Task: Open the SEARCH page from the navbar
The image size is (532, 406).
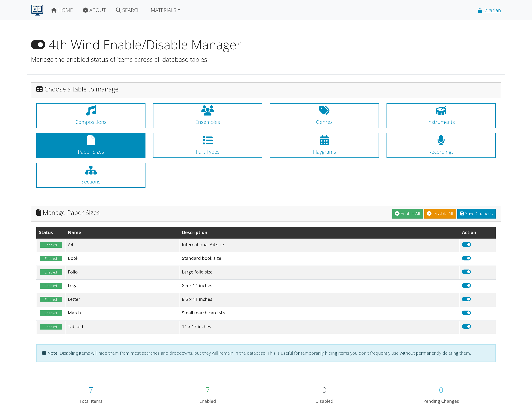Action: [128, 10]
